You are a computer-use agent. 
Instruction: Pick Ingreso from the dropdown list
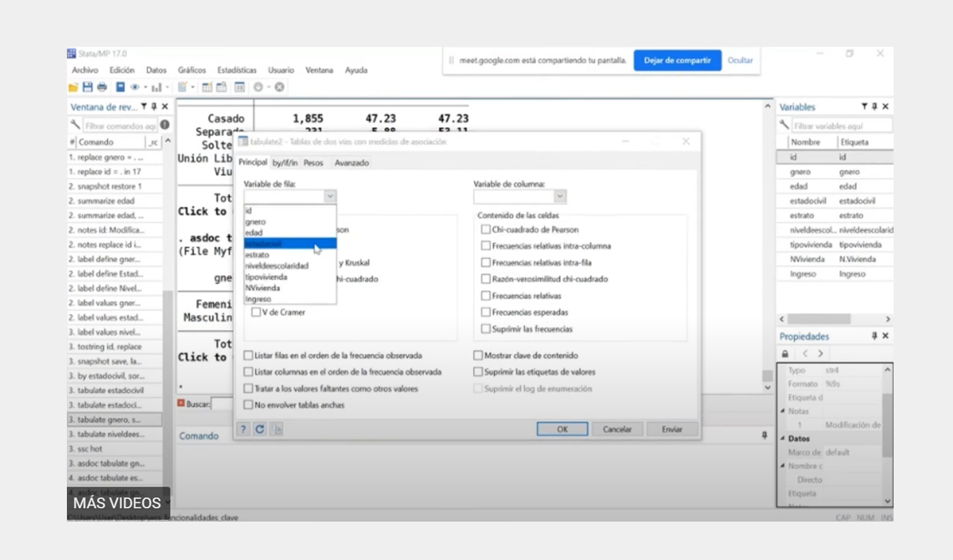coord(290,299)
